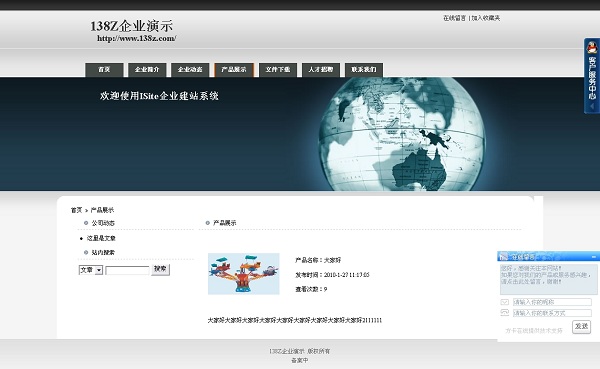Click the bullet icon beside 产品展示 heading

click(x=208, y=223)
